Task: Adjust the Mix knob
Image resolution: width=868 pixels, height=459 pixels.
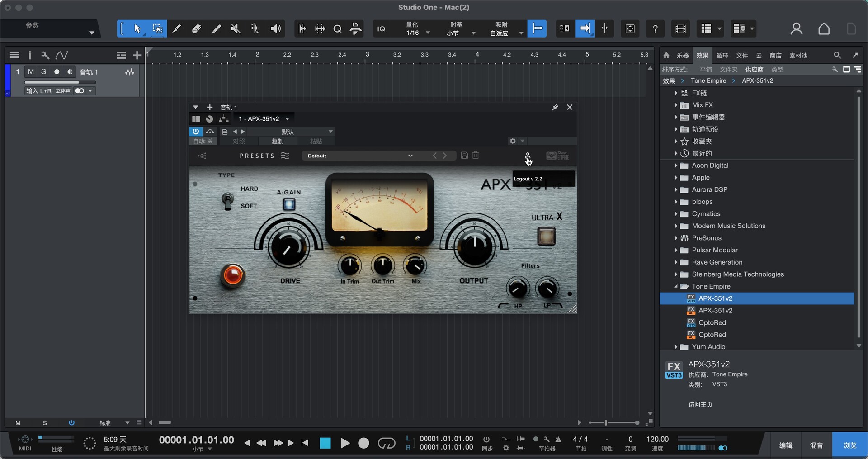Action: pos(415,265)
